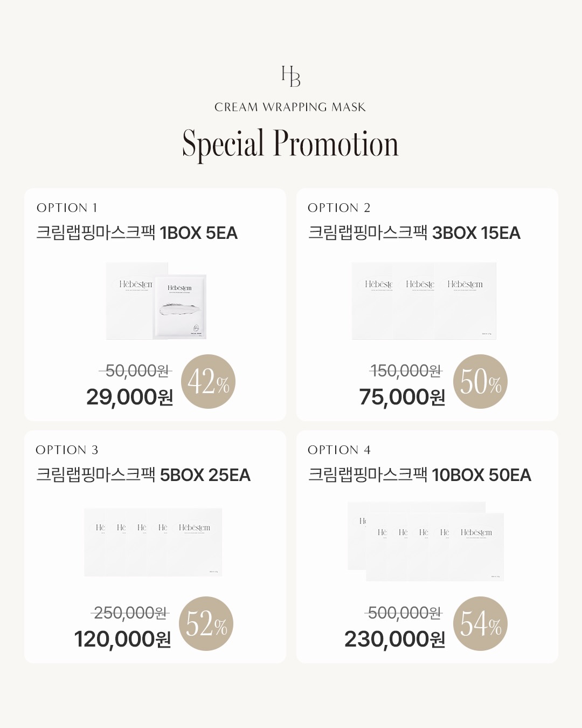Open the OPTION 1 label
This screenshot has height=728, width=582.
coord(67,208)
